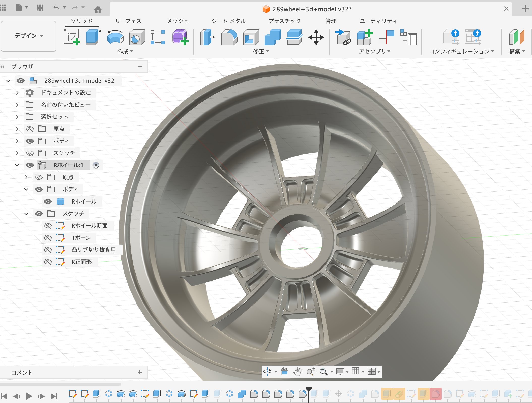Click the Move/Copy arrows icon
This screenshot has height=403, width=532.
[x=316, y=37]
